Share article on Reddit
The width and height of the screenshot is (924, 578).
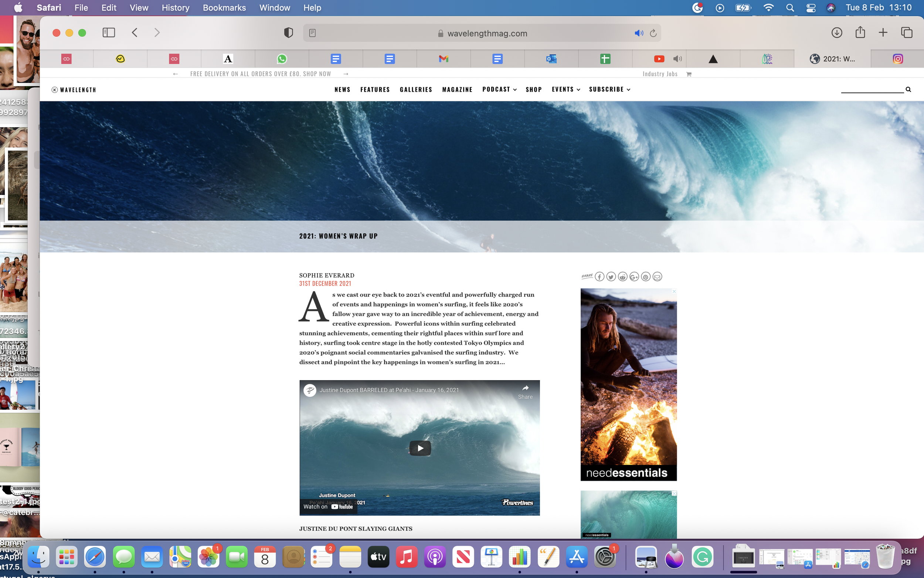[623, 277]
